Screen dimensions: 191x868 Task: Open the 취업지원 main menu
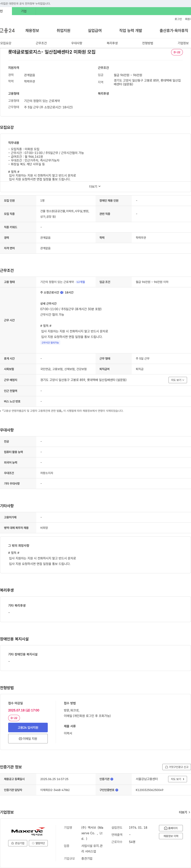(63, 31)
